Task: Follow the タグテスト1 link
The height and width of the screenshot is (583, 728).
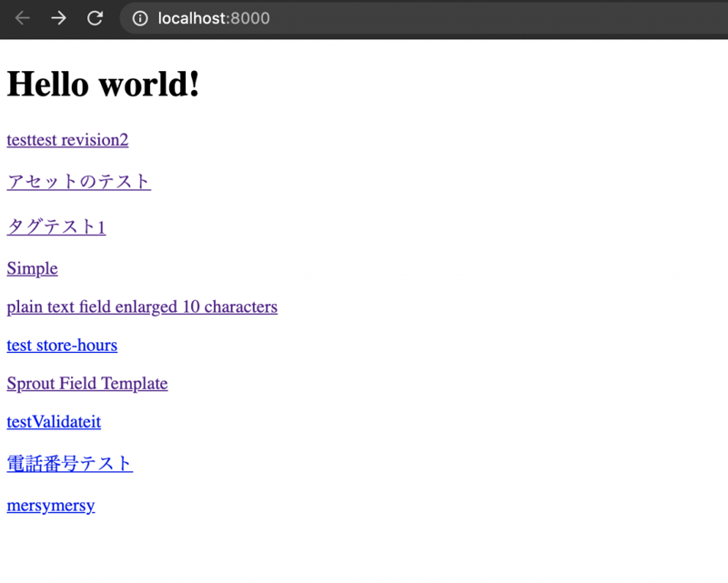Action: coord(56,226)
